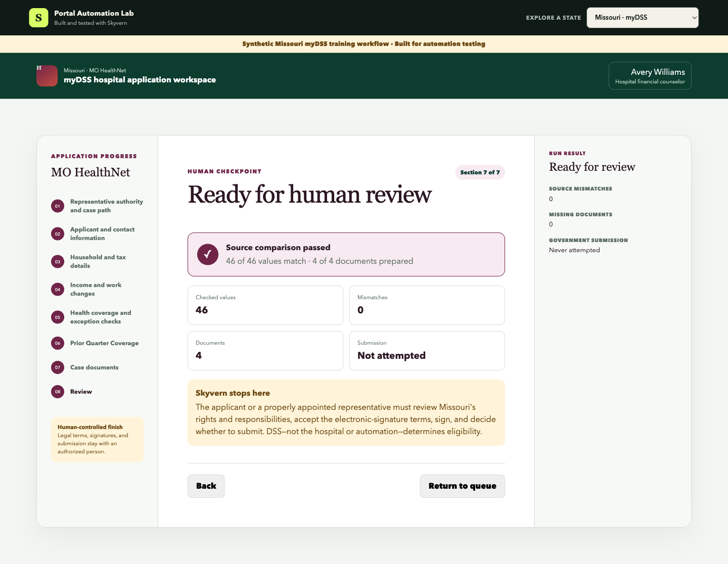Screen dimensions: 728x564
Task: Select the Review step label
Action: 81,392
